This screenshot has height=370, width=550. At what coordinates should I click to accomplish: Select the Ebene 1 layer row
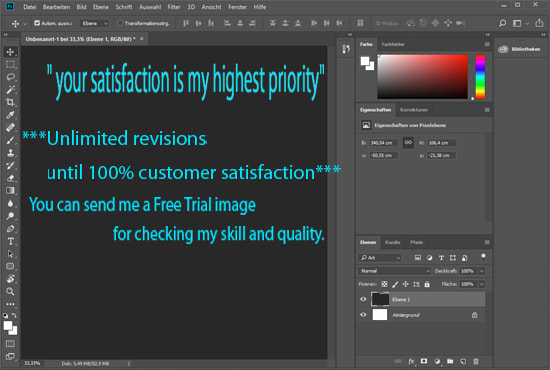tap(421, 299)
